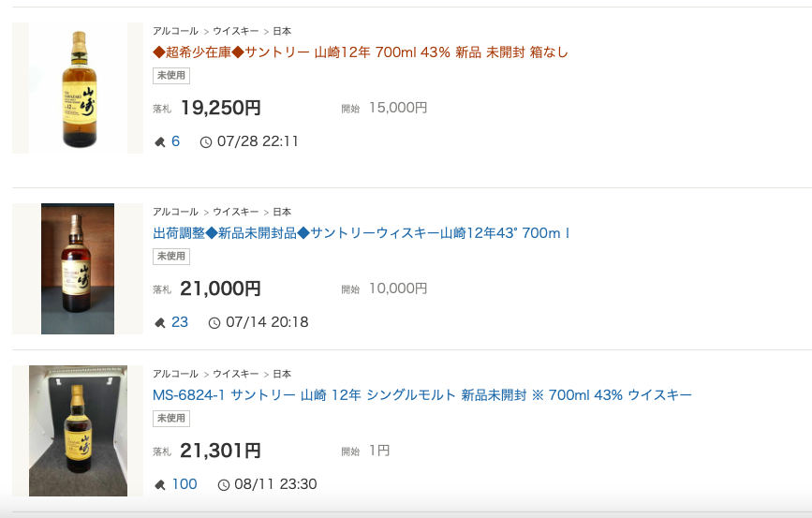The height and width of the screenshot is (518, 812).
Task: Click the clock icon next to 07/14 20:18
Action: 214,323
